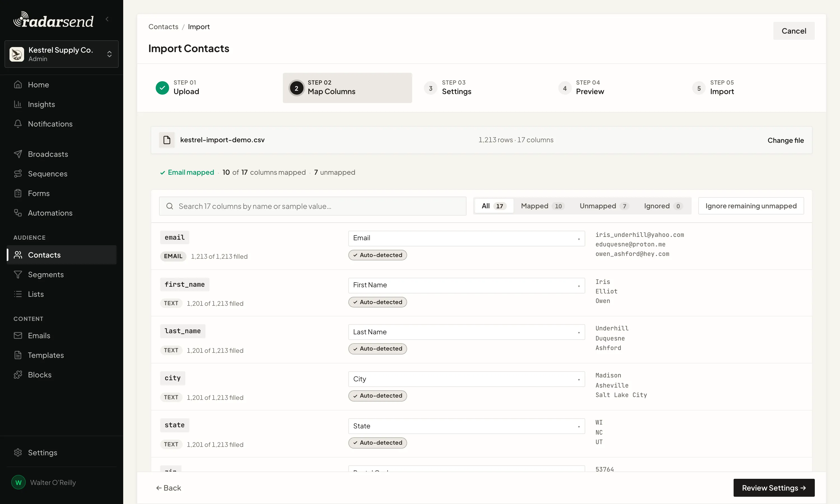Click Cancel button

pyautogui.click(x=794, y=31)
